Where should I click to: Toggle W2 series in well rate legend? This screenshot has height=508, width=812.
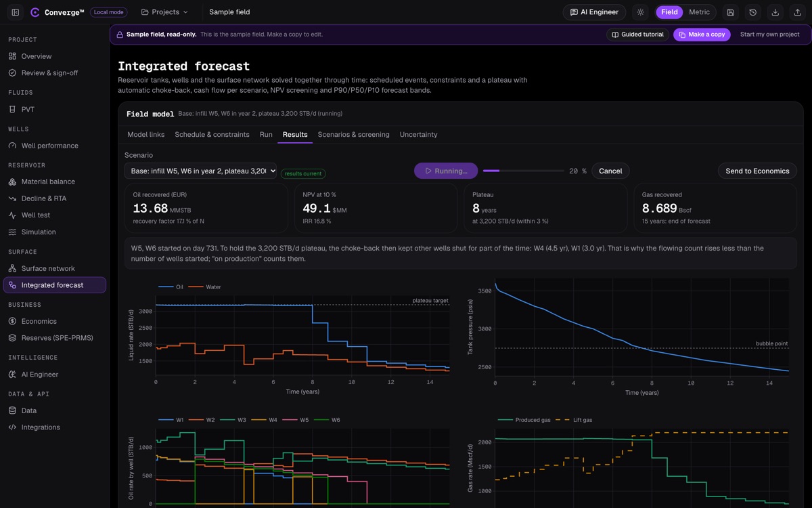click(x=202, y=420)
